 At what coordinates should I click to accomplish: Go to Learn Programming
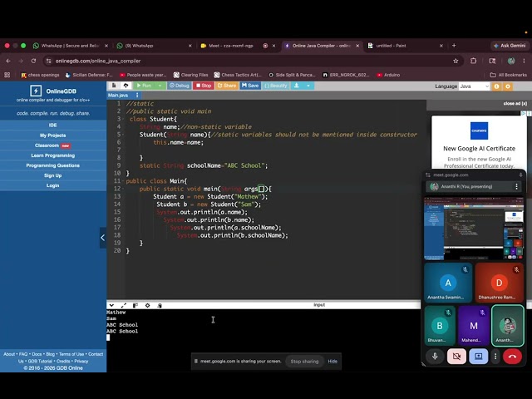pyautogui.click(x=53, y=155)
